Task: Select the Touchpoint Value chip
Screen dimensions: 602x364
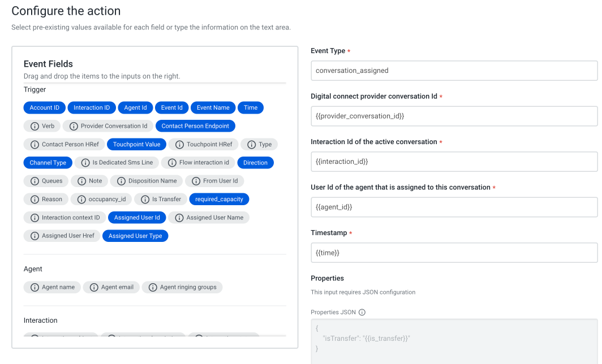Action: click(136, 144)
